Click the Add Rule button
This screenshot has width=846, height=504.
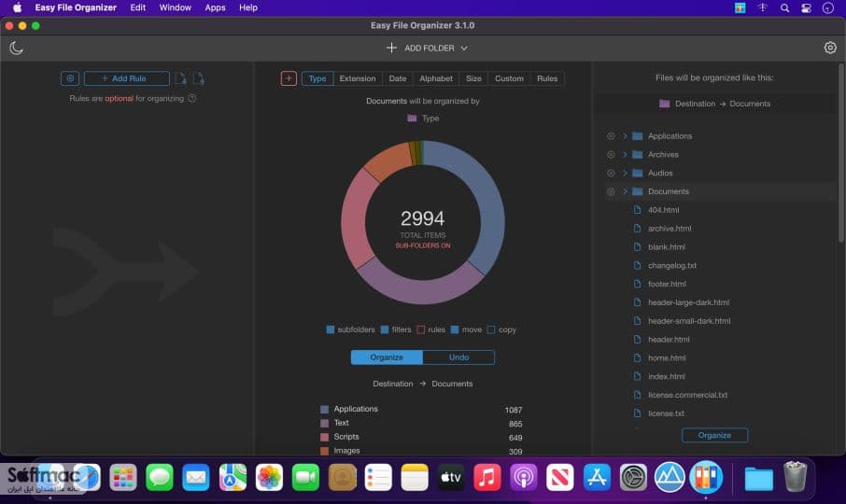(127, 78)
